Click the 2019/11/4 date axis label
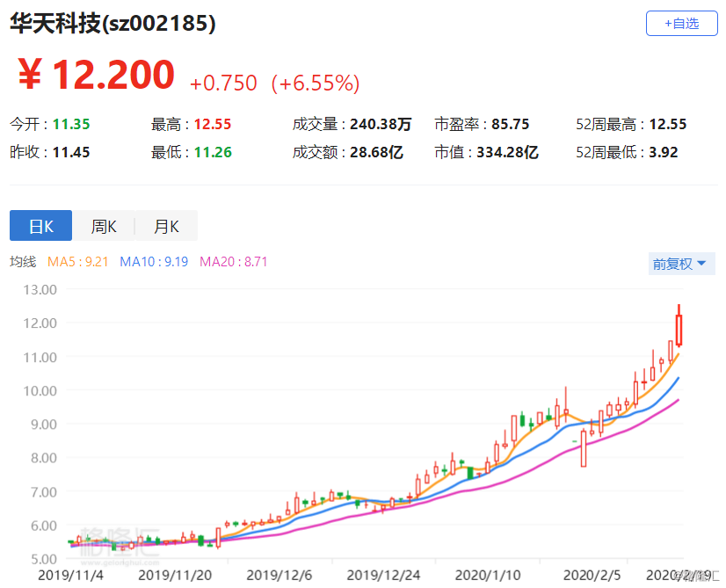The height and width of the screenshot is (588, 726). point(71,575)
